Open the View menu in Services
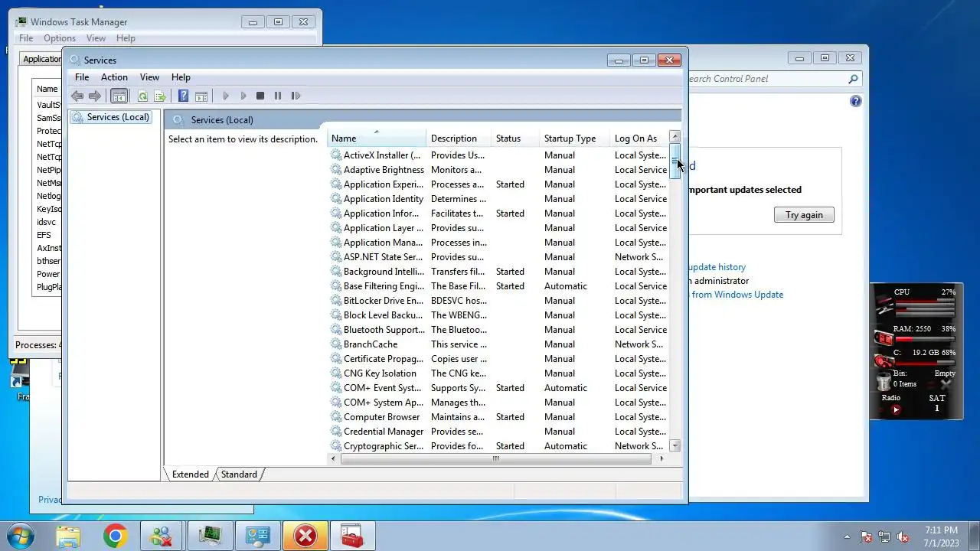 pyautogui.click(x=149, y=77)
